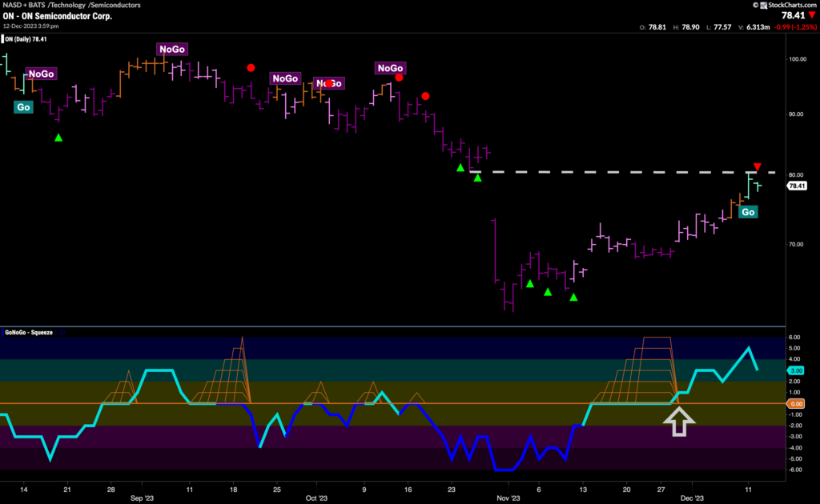Click the red dot nearest the 90.00 level

point(425,96)
